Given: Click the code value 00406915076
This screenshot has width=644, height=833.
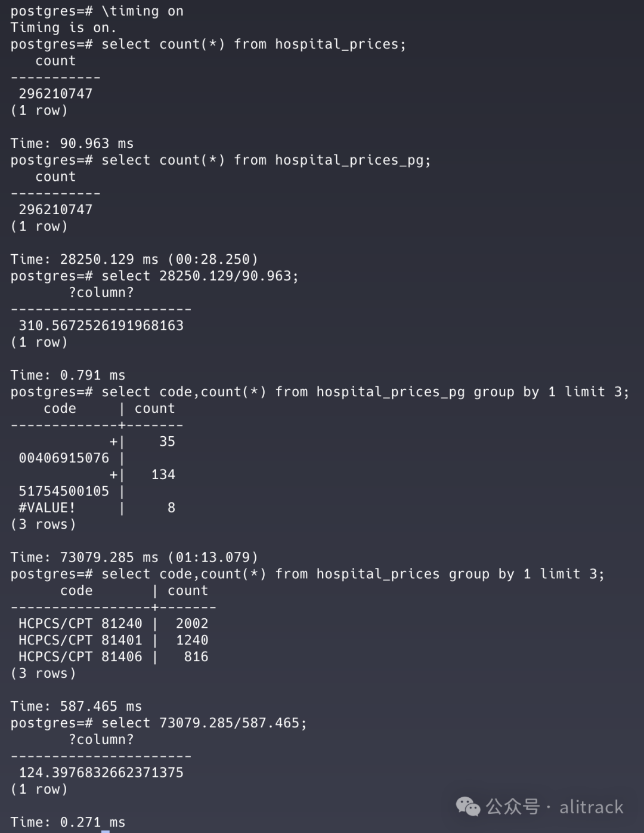Looking at the screenshot, I should click(x=64, y=458).
